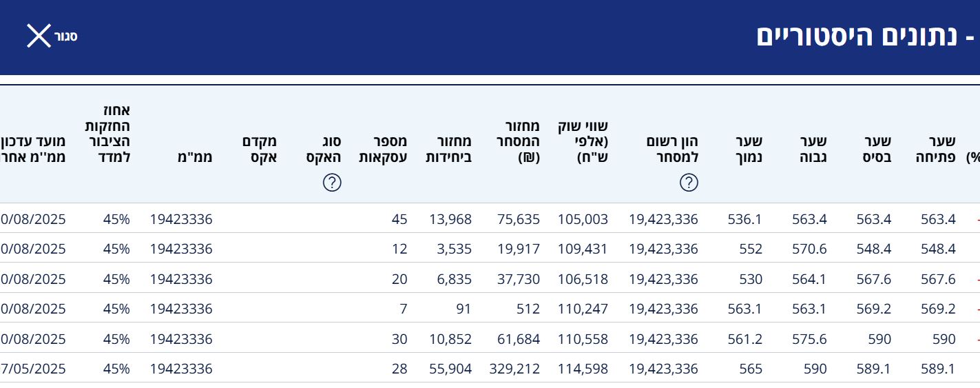
Task: Click help icon under הון רשום למסחר
Action: (x=689, y=182)
